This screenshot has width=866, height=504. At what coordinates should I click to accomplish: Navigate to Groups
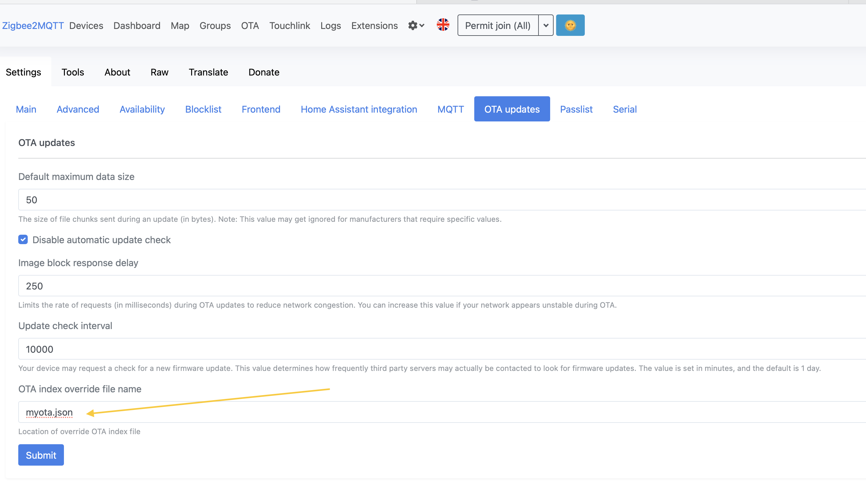(215, 25)
